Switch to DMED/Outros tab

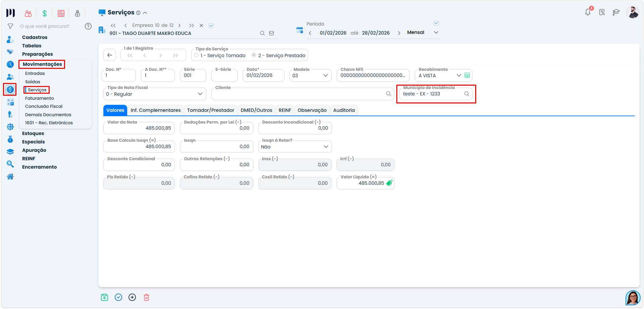coord(256,110)
